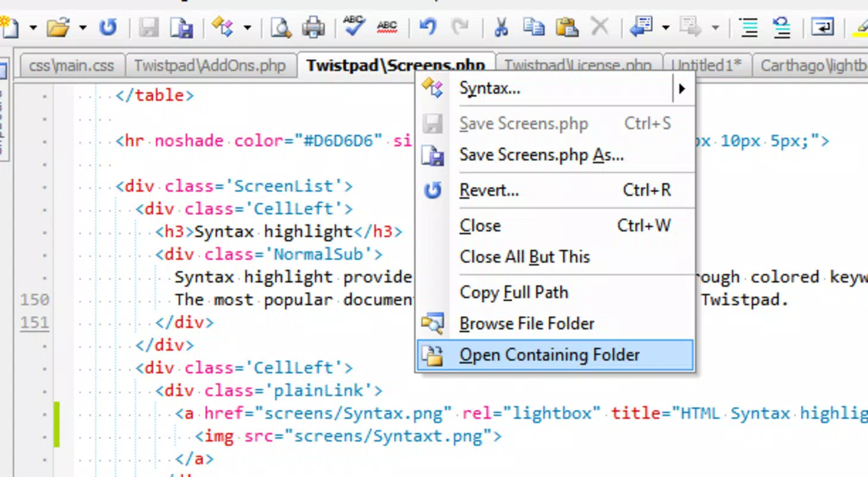Select Browse File Folder menu entry

click(x=555, y=324)
